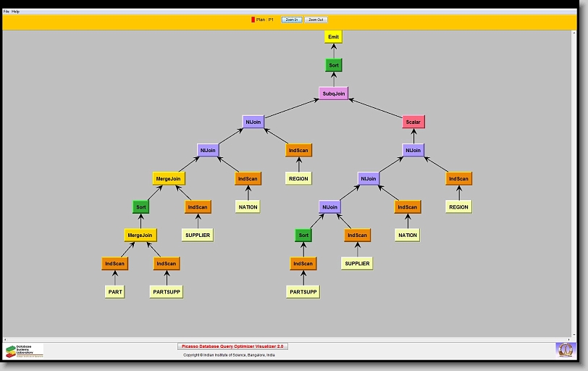Select the topmost MergeJoin node

pyautogui.click(x=167, y=178)
